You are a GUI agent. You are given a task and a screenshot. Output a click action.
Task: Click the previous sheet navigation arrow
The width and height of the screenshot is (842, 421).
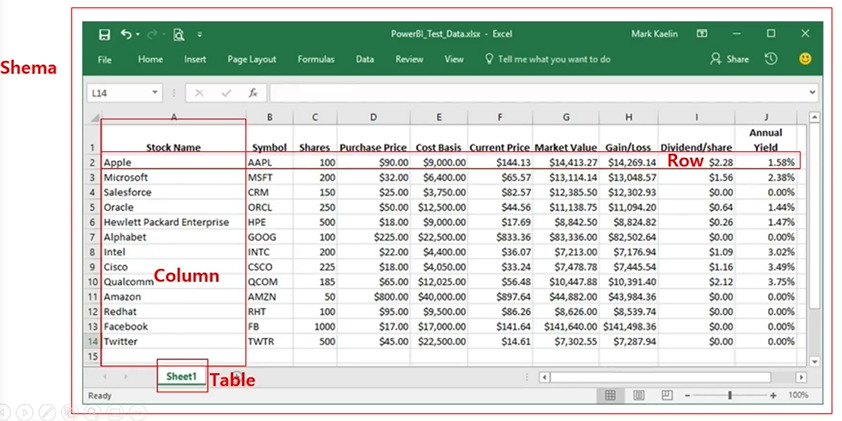point(105,377)
